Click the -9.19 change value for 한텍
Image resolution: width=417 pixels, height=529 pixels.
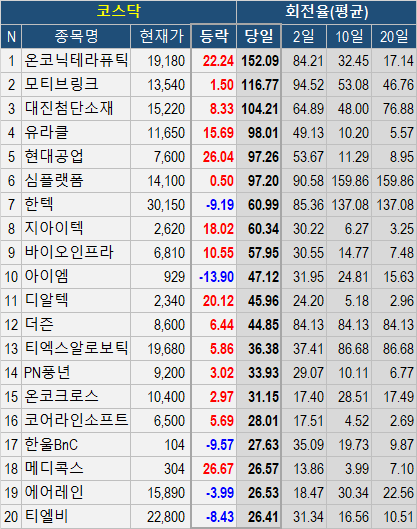tap(220, 205)
